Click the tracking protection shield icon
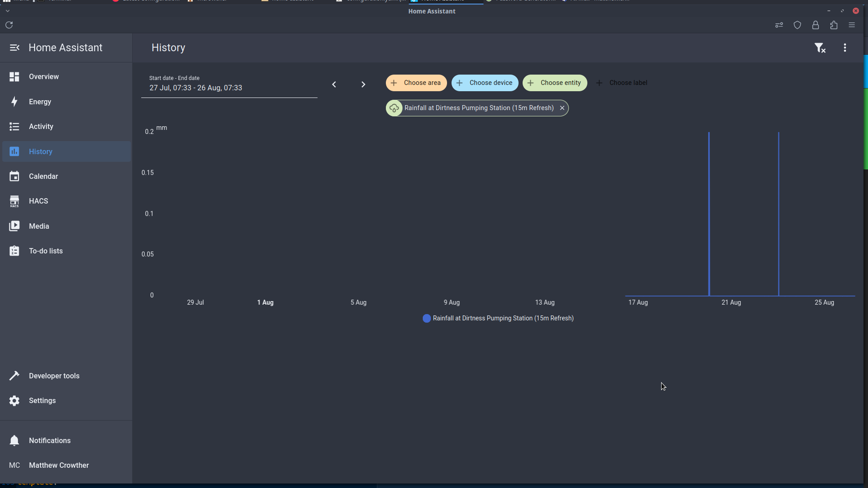 (x=797, y=25)
